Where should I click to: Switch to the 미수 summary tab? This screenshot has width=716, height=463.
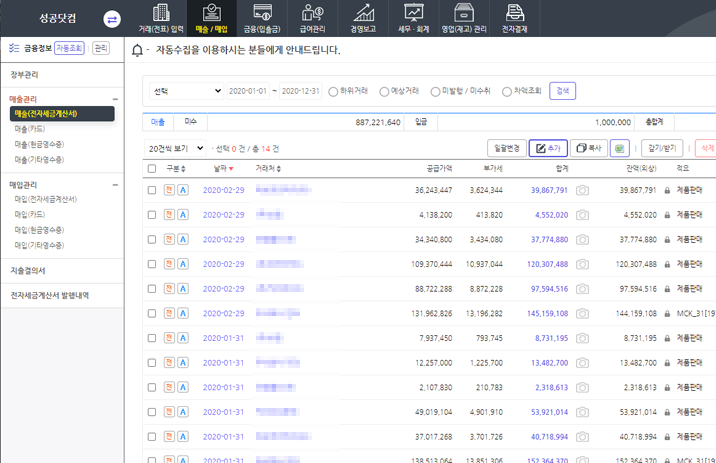coord(190,122)
